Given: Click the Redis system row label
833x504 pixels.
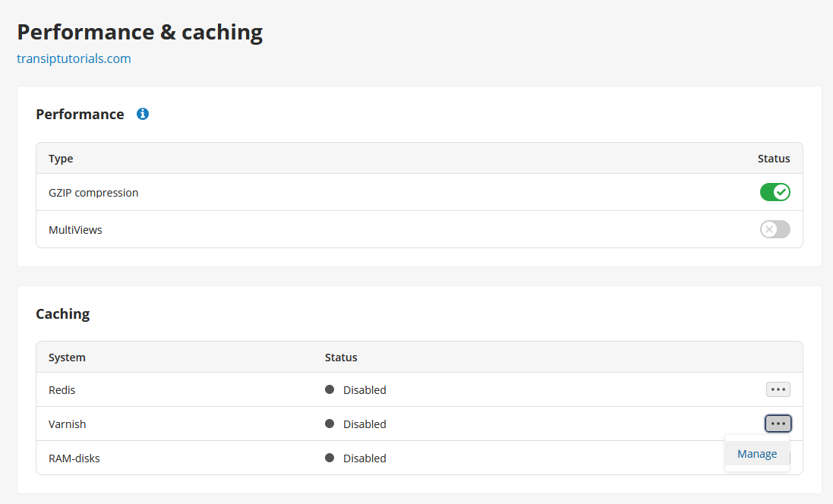Looking at the screenshot, I should [62, 390].
